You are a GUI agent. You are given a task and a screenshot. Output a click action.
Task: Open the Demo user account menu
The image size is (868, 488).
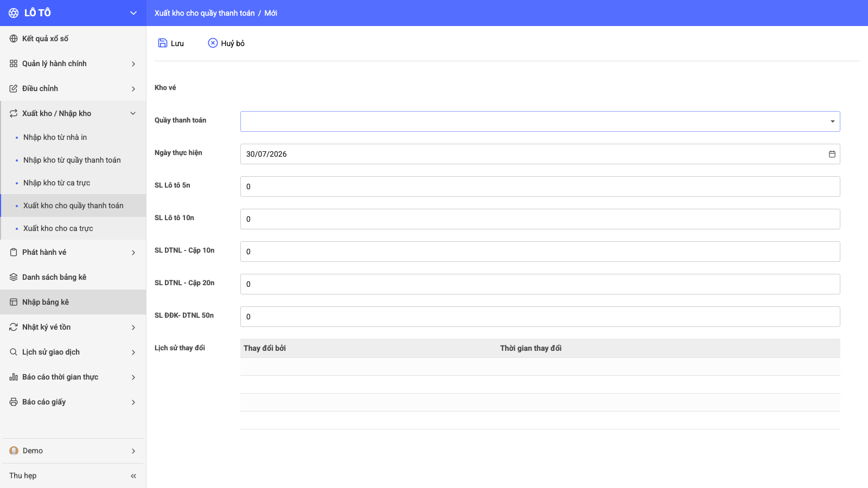coord(73,451)
